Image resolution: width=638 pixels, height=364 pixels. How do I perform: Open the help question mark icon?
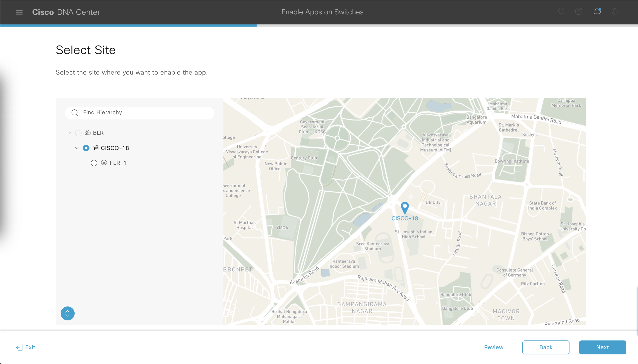point(578,12)
